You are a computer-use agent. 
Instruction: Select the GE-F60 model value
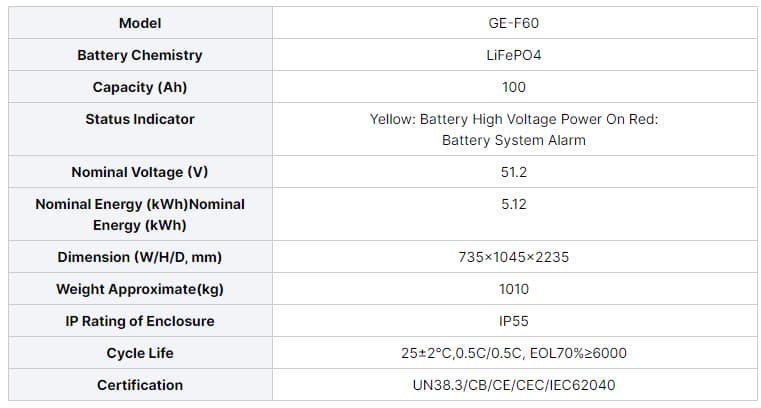tap(513, 23)
